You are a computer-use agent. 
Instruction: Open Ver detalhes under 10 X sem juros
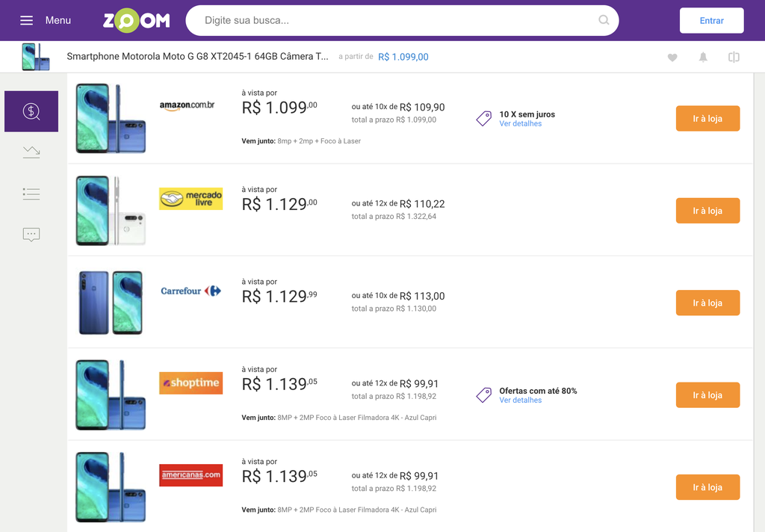click(520, 124)
